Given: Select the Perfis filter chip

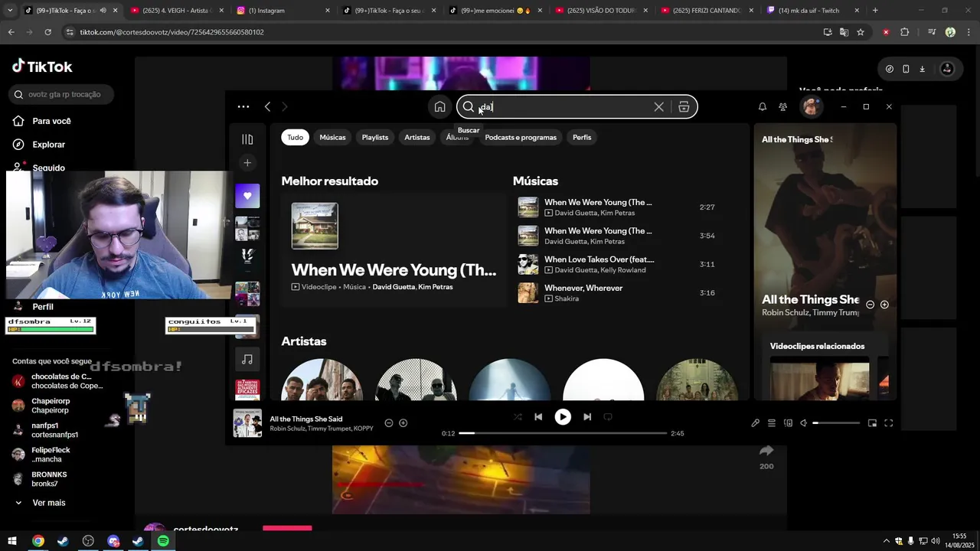Looking at the screenshot, I should (x=582, y=137).
